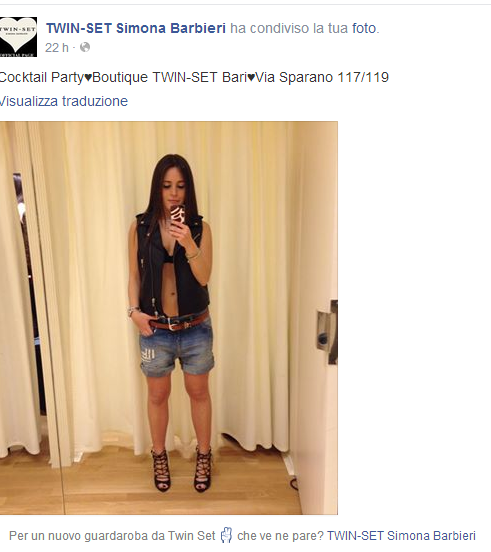Click the black heeled sandals in photo
Image resolution: width=491 pixels, height=552 pixels.
(182, 469)
